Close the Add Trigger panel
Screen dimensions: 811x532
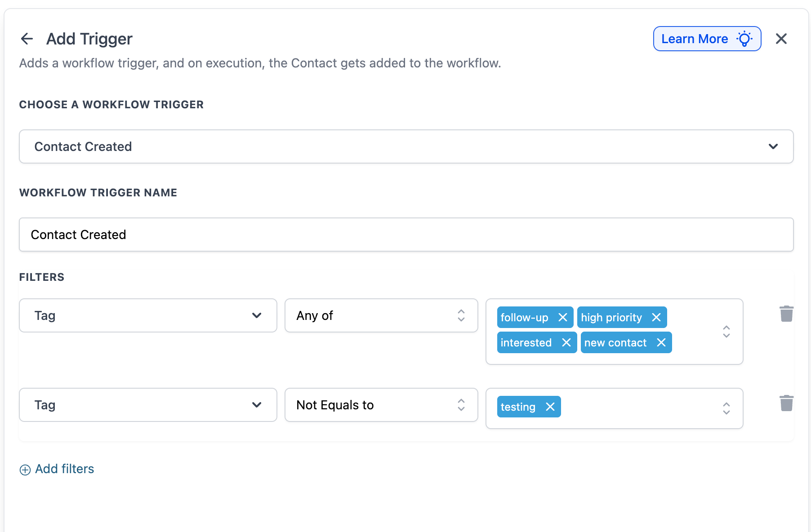click(781, 39)
